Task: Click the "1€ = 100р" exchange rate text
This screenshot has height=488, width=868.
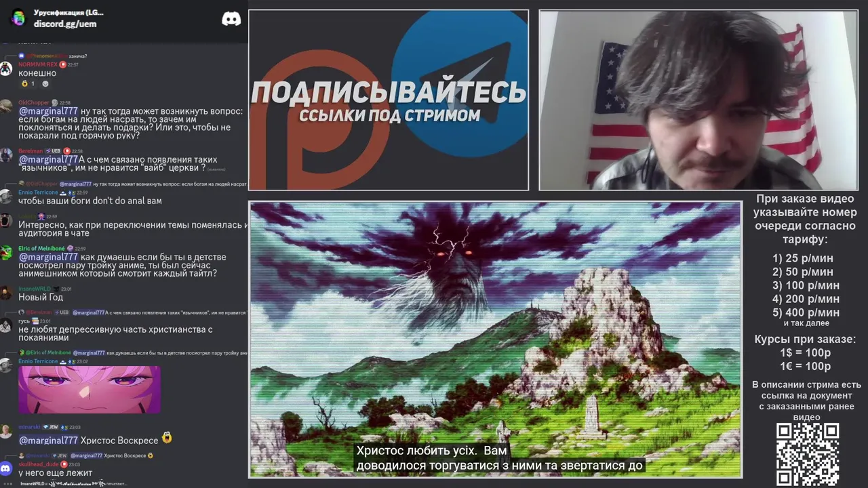Action: click(x=805, y=366)
